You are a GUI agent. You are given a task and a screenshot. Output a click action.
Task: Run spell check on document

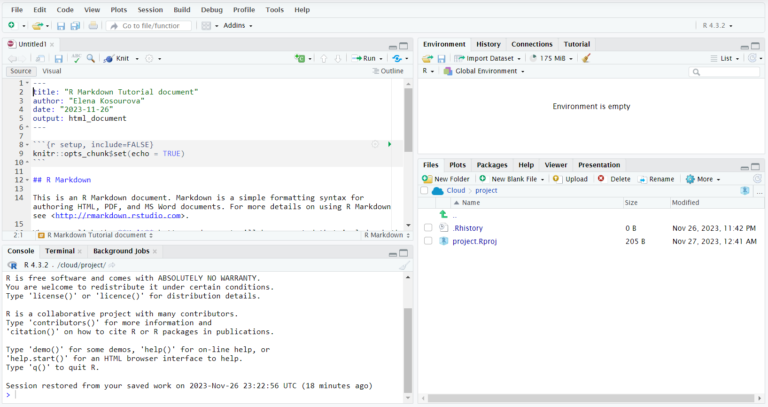click(x=76, y=58)
